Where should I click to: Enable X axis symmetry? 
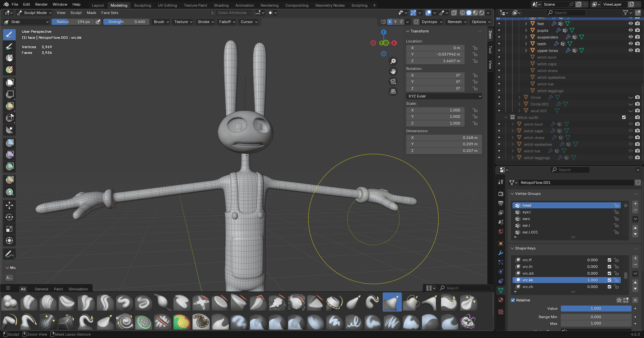389,22
